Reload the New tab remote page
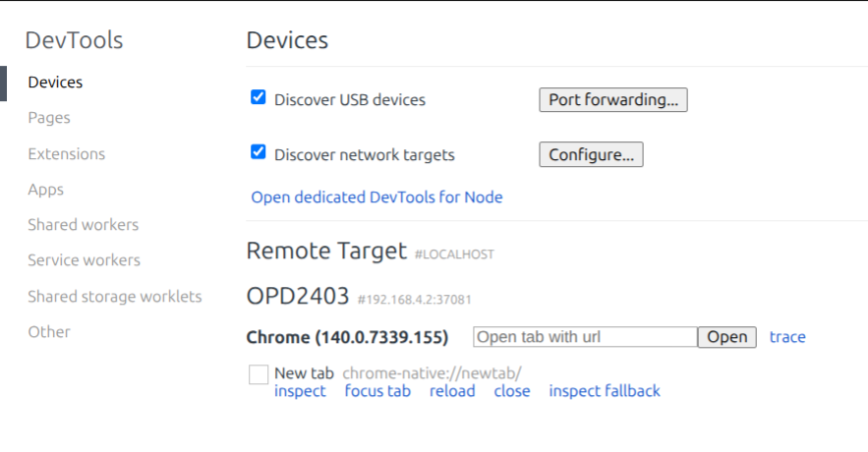868x452 pixels. (452, 391)
